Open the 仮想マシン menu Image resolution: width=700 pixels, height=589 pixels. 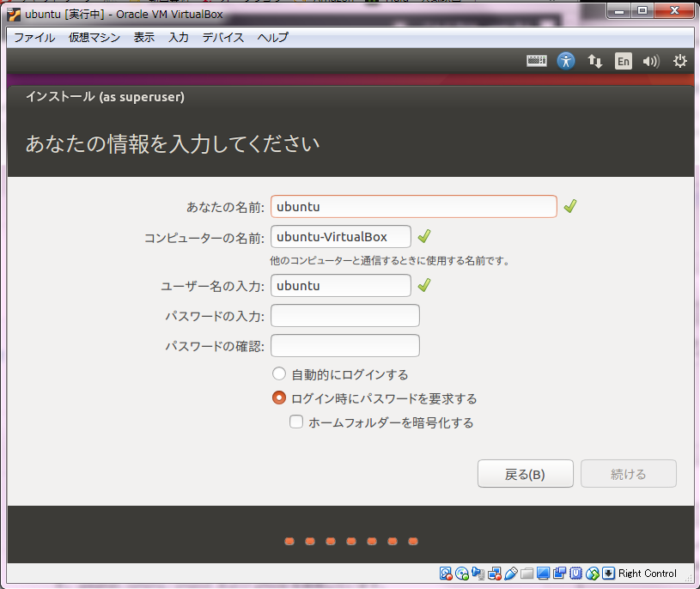[94, 38]
